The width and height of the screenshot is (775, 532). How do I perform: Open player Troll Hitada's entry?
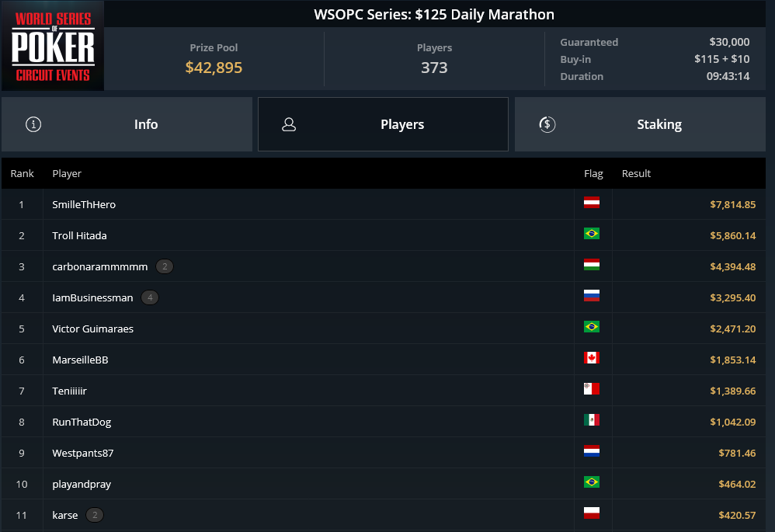click(79, 236)
